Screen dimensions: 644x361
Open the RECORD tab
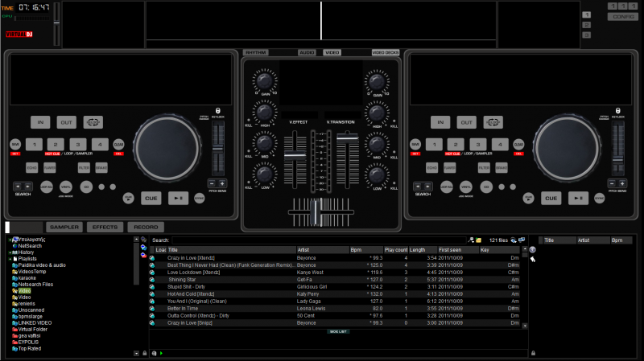(146, 228)
